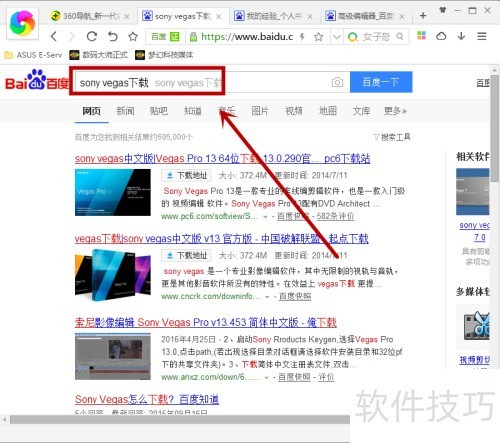Expand dropdown arrow after www.cncrk.com URL
500x443 pixels.
(267, 297)
